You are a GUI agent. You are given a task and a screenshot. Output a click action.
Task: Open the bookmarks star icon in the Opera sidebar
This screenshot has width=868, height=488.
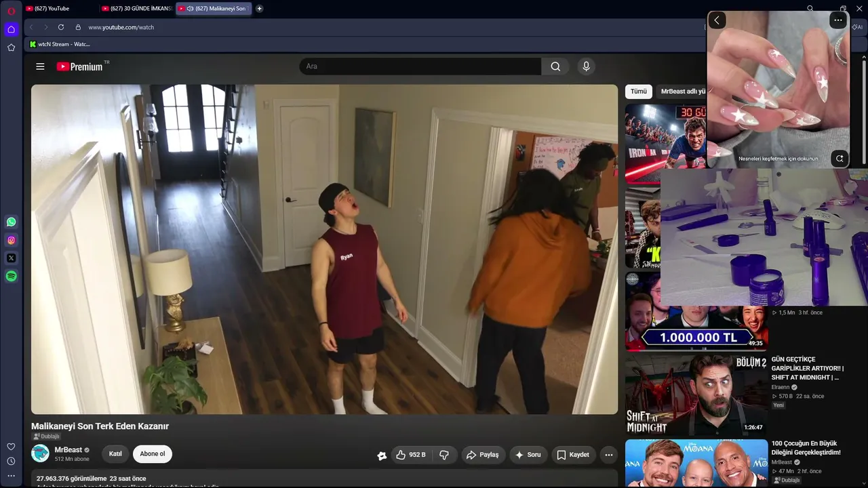click(x=11, y=47)
